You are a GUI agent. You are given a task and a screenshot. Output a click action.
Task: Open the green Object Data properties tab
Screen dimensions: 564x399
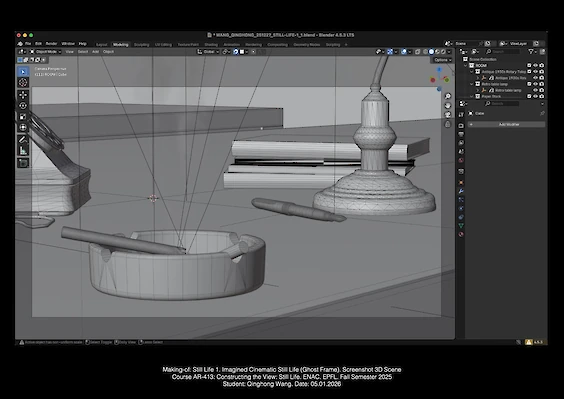click(461, 226)
